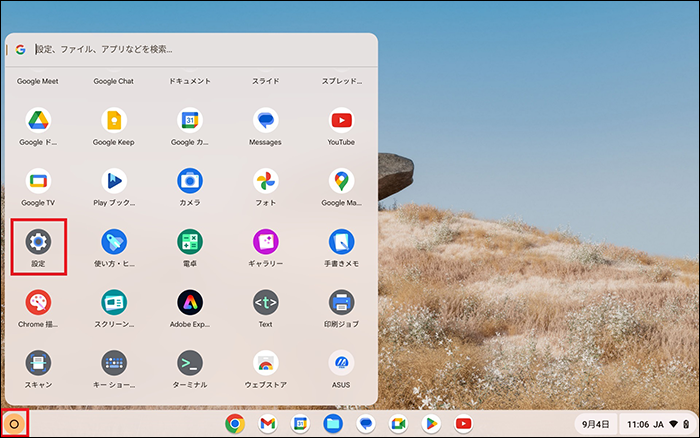Viewport: 700px width, 438px height.
Task: Launch the 電卓 (Calculator) app
Action: pos(189,242)
